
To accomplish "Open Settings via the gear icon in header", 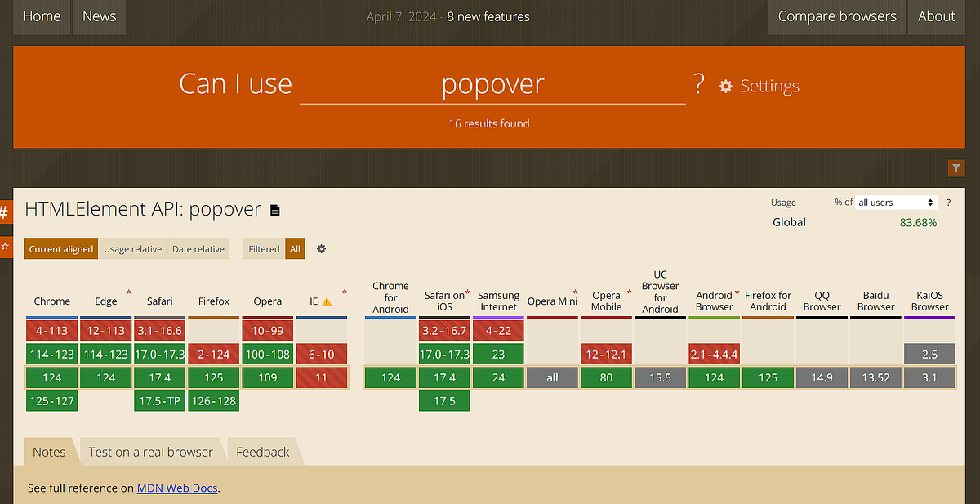I will pyautogui.click(x=726, y=85).
